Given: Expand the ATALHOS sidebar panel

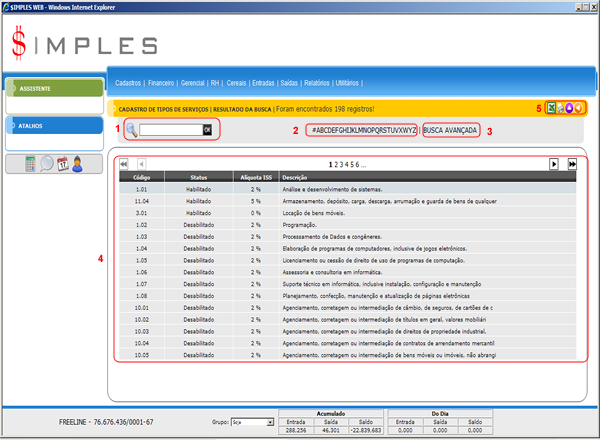Looking at the screenshot, I should pyautogui.click(x=53, y=126).
